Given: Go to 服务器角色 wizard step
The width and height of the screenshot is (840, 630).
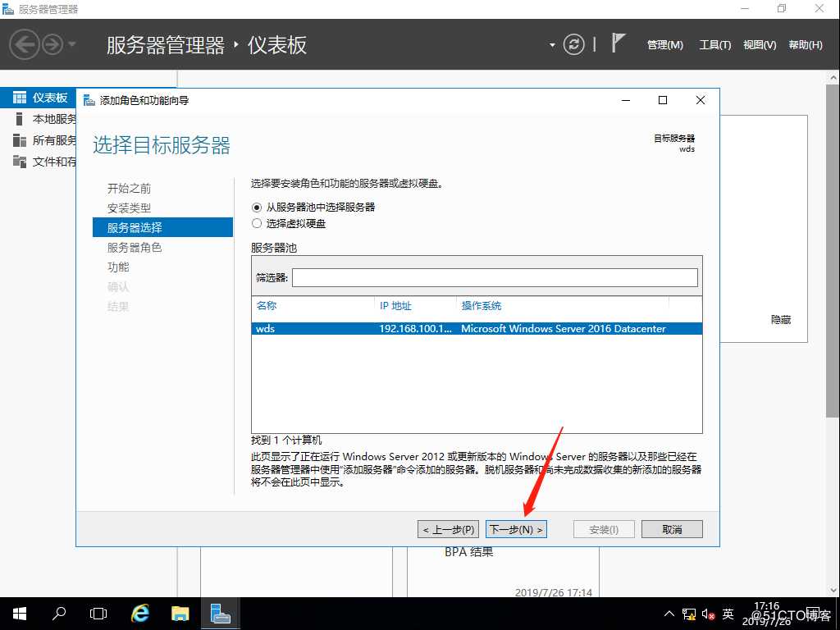Looking at the screenshot, I should (x=135, y=248).
